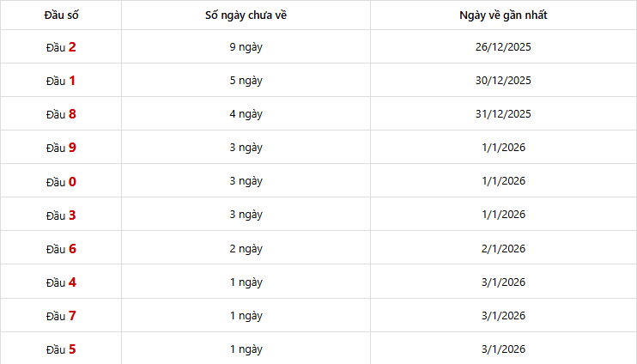
Task: Click the "Đầu số" column header
Action: [61, 15]
